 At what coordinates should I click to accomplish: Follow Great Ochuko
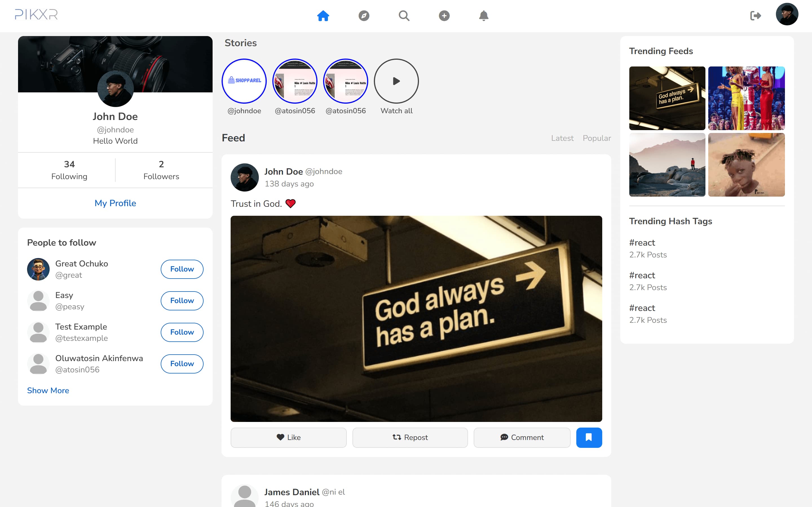pos(182,269)
